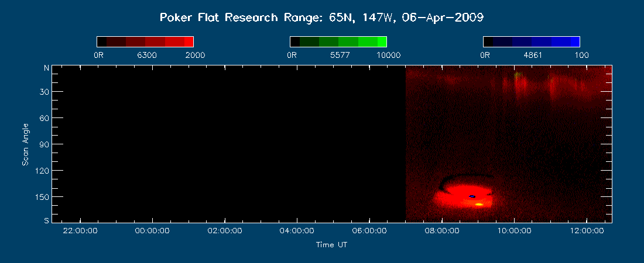Viewport: 644px width, 263px height.
Task: Click the 10:00:00 time axis label
Action: pyautogui.click(x=514, y=231)
